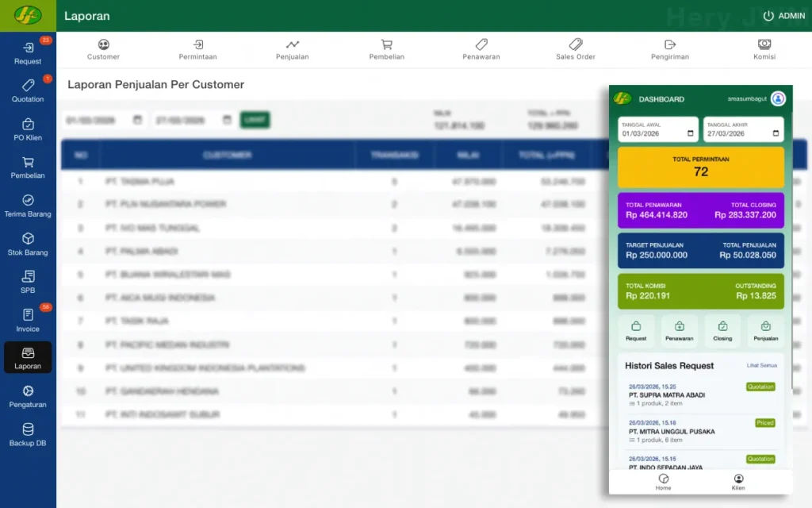812x508 pixels.
Task: Open calendar on report start date field
Action: (138, 120)
